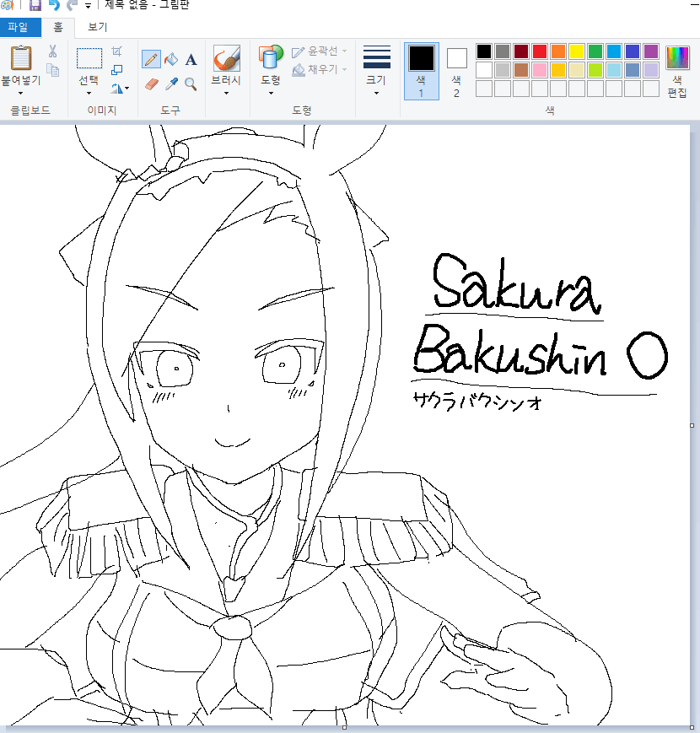
Task: Click the 'Sakura' handwritten text on canvas
Action: pyautogui.click(x=516, y=283)
